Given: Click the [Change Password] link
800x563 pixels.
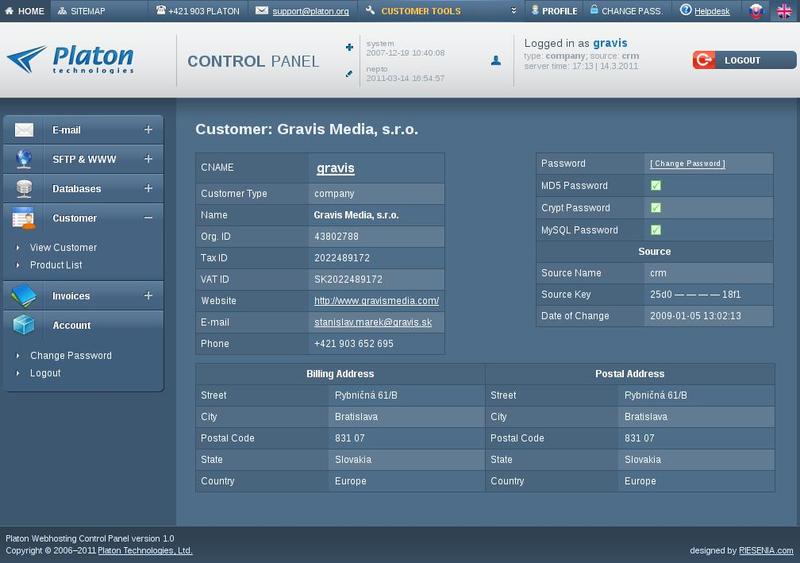Looking at the screenshot, I should click(688, 163).
